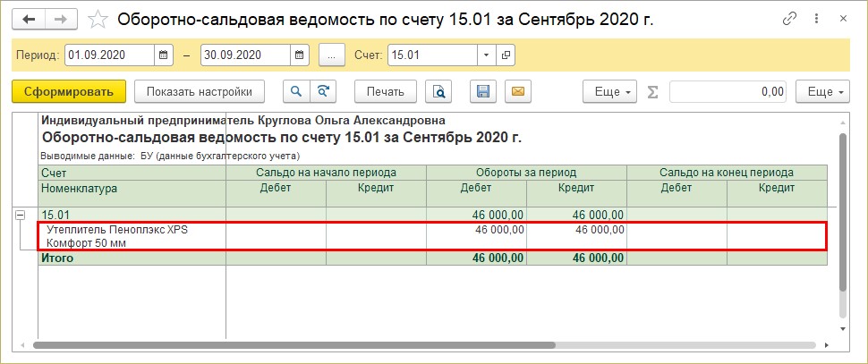
Task: Click the Счет column header
Action: 132,173
